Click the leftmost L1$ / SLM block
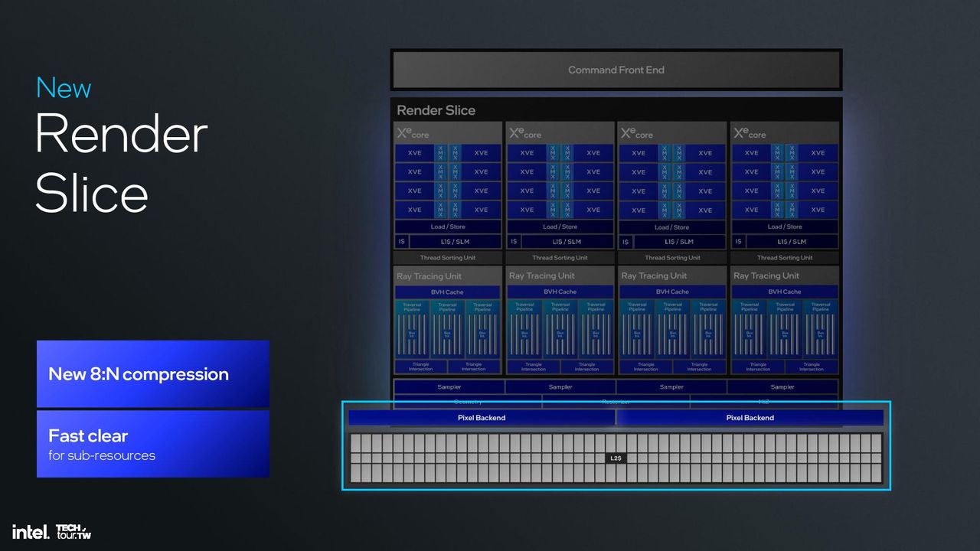 pyautogui.click(x=456, y=241)
